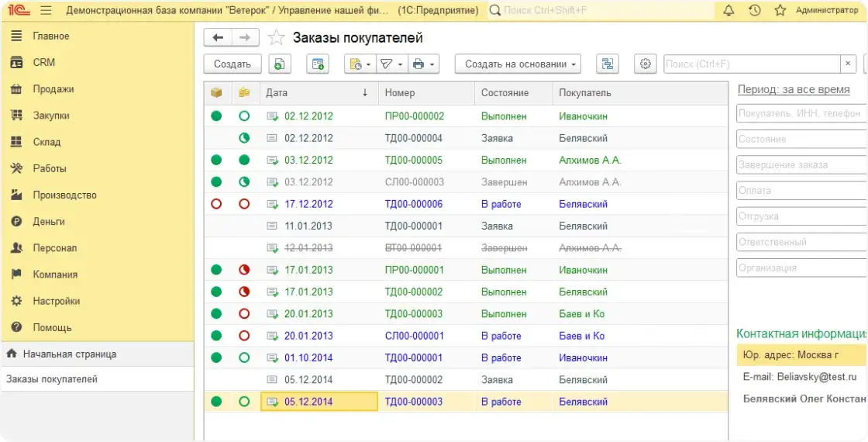Sort by Состояние column header
The width and height of the screenshot is (868, 442).
tap(514, 93)
